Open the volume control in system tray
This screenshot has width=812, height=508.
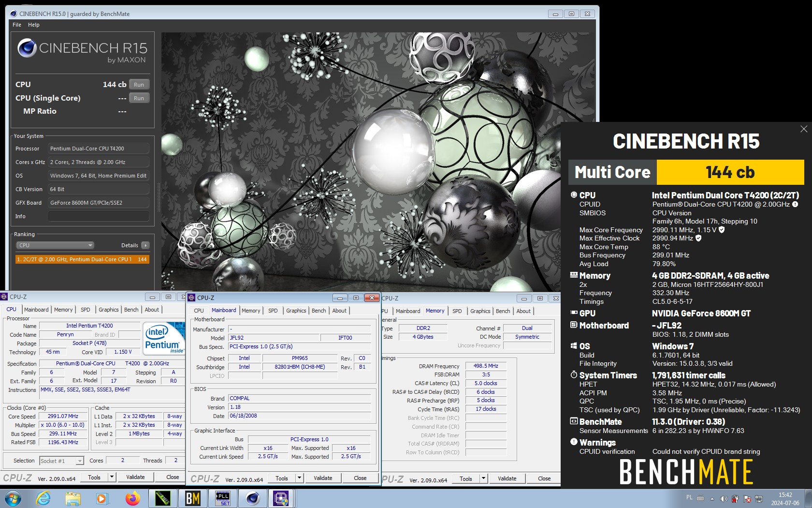[x=724, y=498]
